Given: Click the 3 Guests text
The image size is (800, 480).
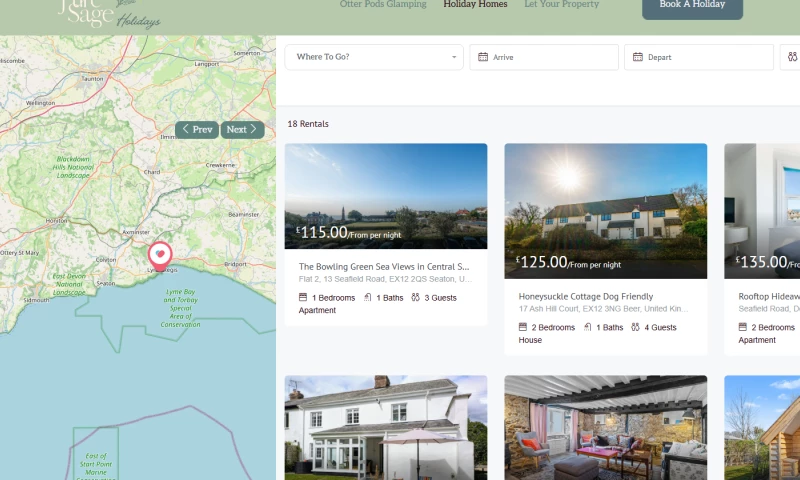Looking at the screenshot, I should [440, 298].
